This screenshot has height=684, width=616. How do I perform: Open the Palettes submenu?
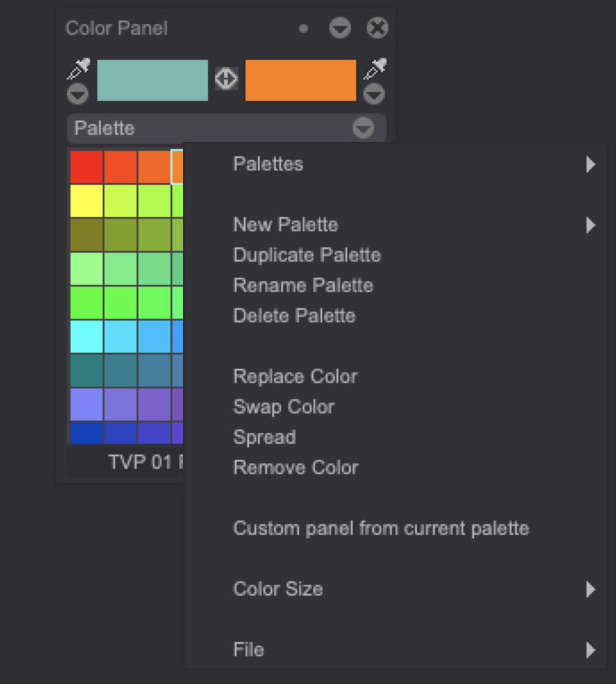pos(395,164)
